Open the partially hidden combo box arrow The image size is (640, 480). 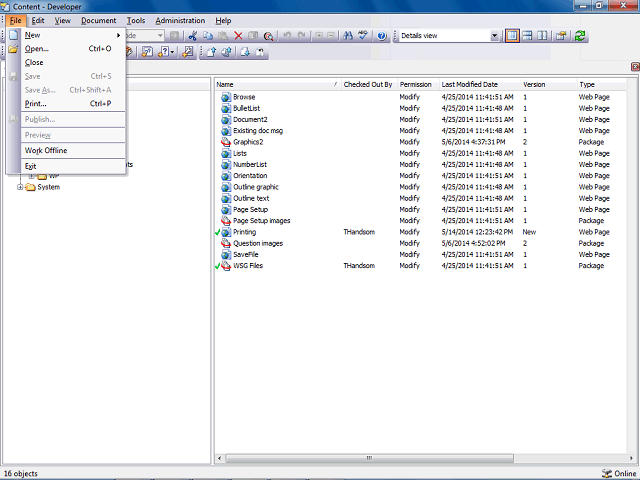coord(160,36)
